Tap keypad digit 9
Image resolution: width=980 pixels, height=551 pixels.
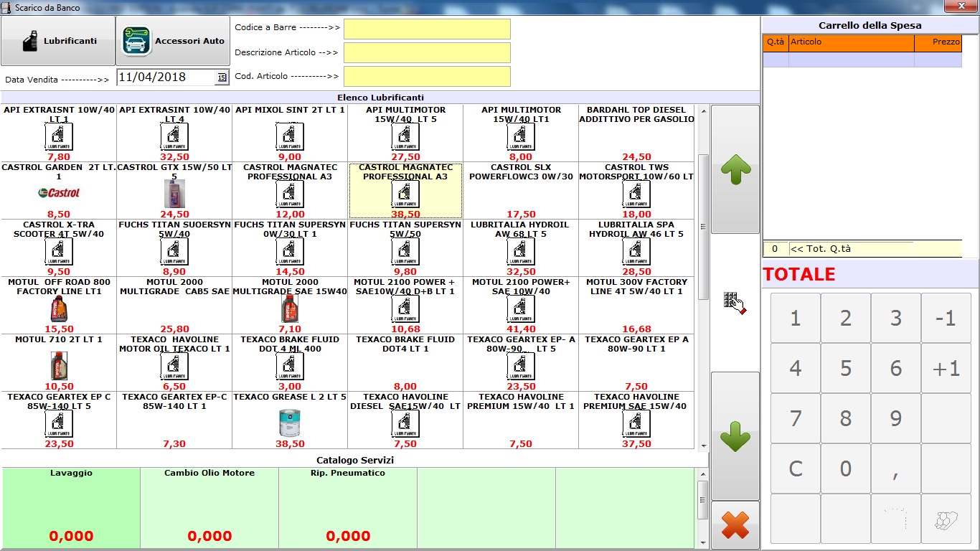tap(895, 418)
